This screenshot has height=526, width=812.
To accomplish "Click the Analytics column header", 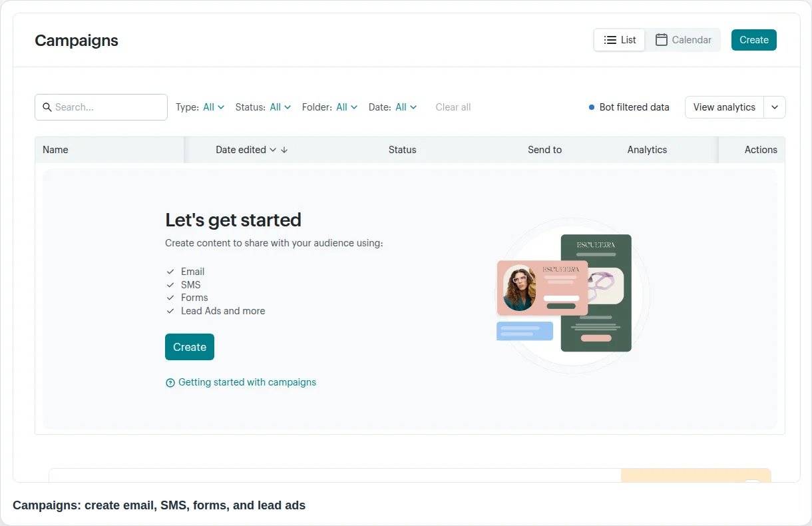I will click(647, 150).
